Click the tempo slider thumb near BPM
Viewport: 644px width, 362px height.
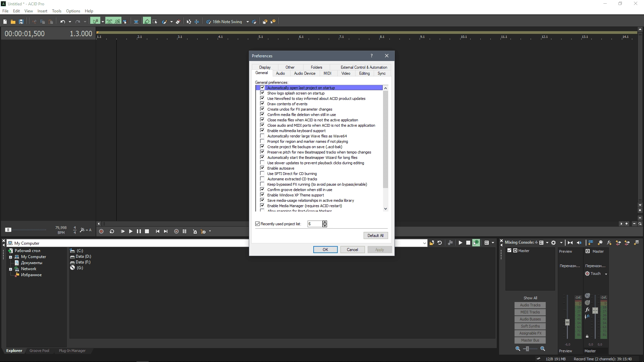click(x=8, y=230)
